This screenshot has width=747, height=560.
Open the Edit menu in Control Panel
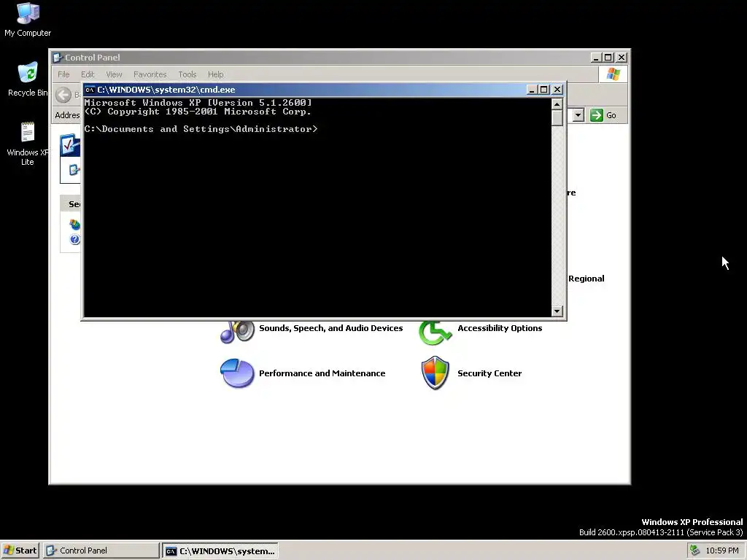88,74
